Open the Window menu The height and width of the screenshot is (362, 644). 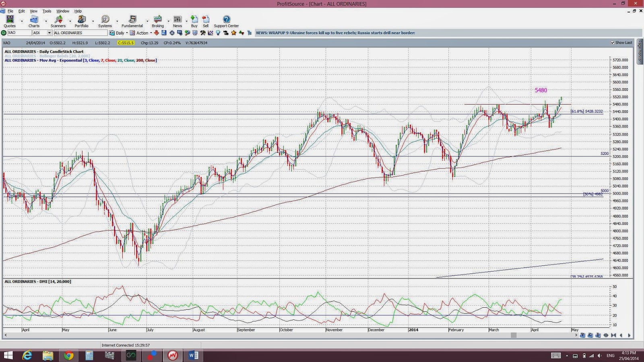point(62,11)
